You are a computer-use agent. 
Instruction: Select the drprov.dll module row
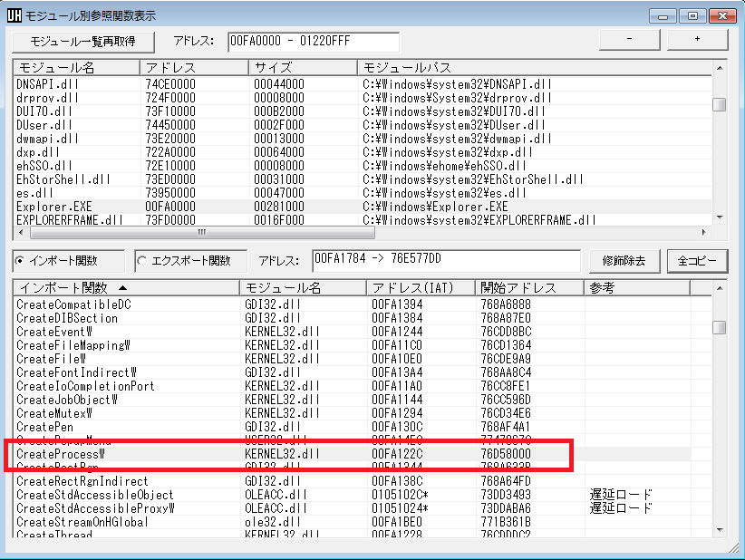[363, 98]
